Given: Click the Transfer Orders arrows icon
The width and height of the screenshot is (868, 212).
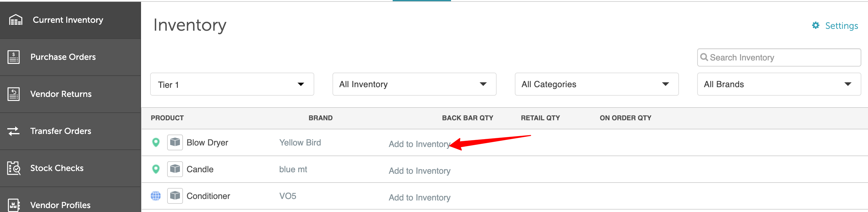Looking at the screenshot, I should tap(13, 131).
